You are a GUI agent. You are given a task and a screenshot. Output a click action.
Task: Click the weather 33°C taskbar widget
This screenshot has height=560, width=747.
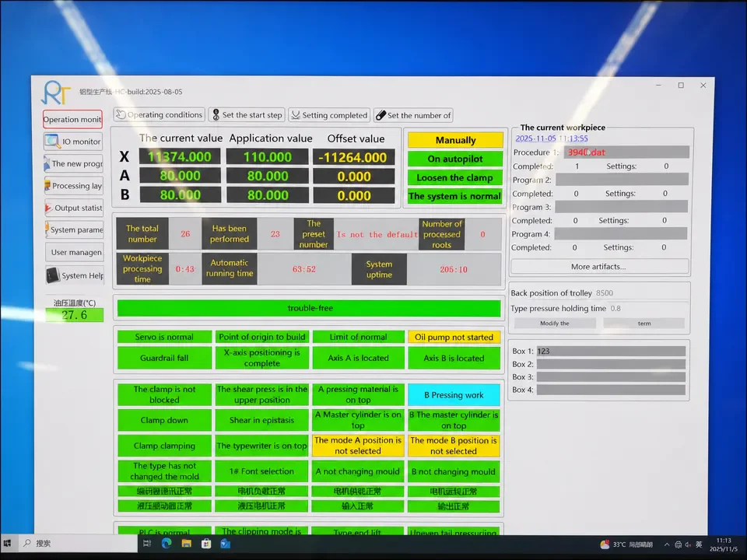[626, 544]
